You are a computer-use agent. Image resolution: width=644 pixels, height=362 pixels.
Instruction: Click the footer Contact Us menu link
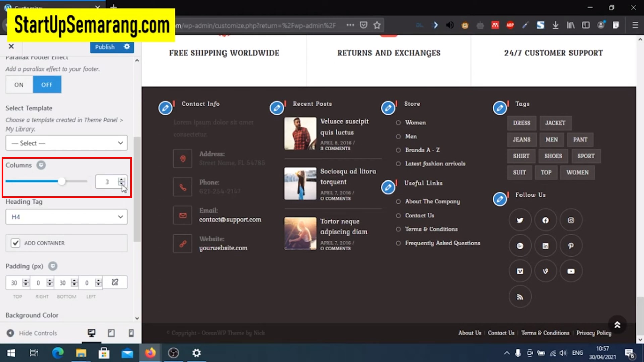coord(501,333)
